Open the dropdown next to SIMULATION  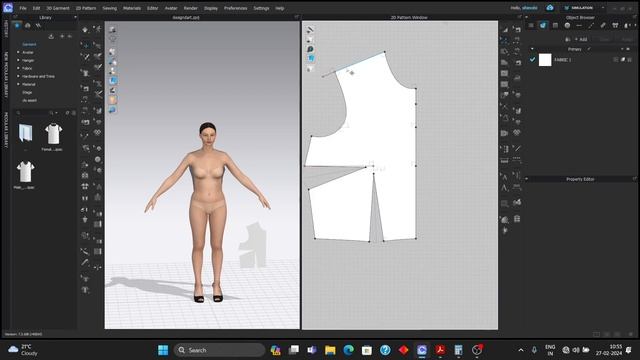pos(603,8)
